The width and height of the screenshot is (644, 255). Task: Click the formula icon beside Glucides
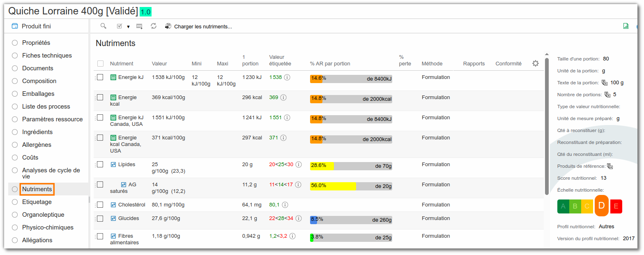[x=113, y=218]
